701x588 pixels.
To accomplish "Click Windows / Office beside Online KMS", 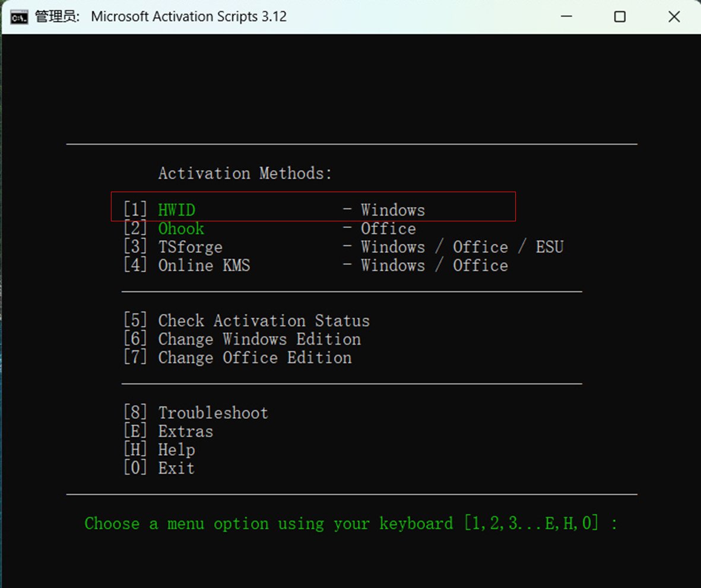I will pyautogui.click(x=434, y=265).
